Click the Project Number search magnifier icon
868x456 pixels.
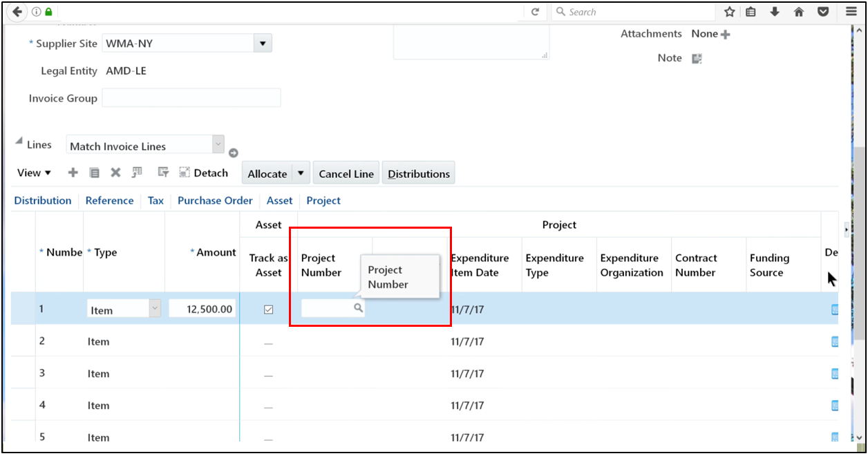pos(358,308)
